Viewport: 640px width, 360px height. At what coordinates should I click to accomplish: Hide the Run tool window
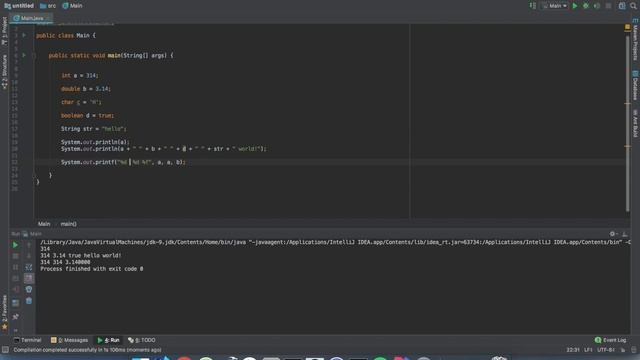click(624, 234)
